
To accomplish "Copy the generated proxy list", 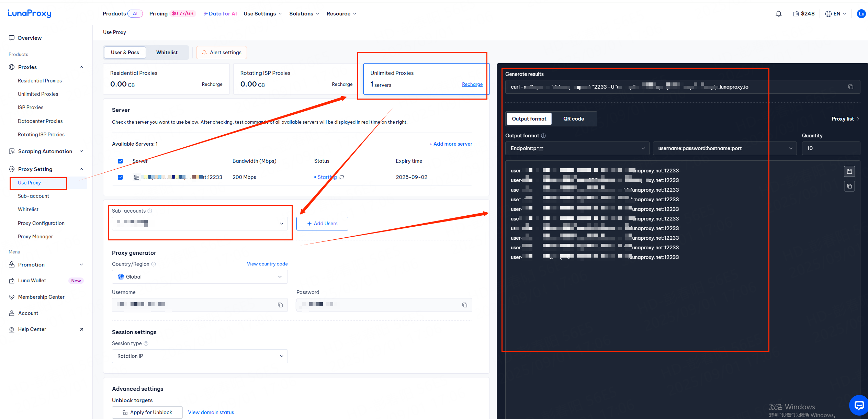I will [x=849, y=186].
